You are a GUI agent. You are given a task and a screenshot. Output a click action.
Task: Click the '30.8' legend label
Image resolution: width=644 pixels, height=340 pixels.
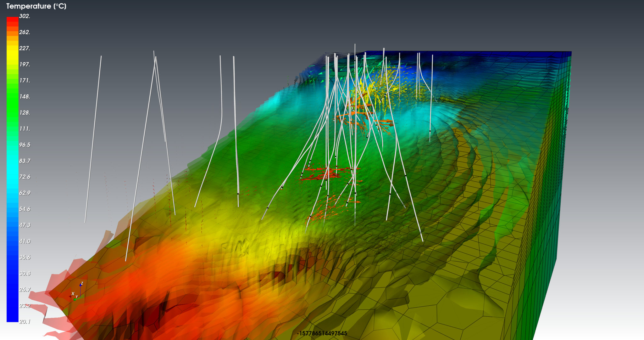coord(25,273)
